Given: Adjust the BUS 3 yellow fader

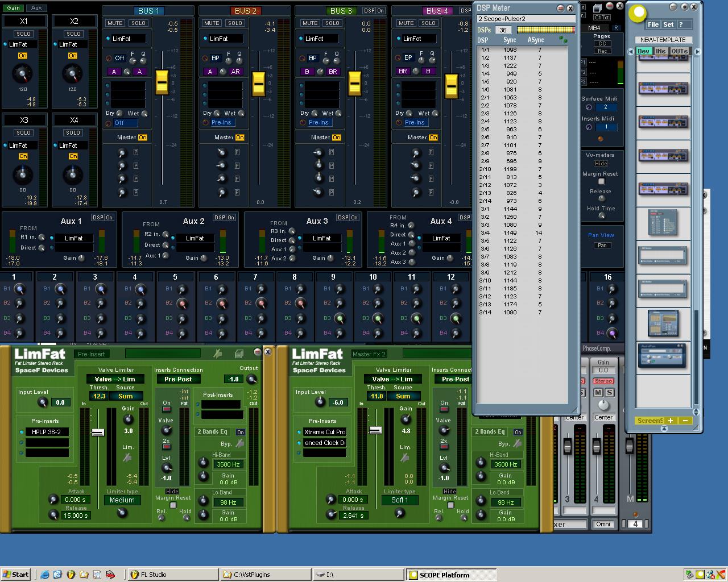Looking at the screenshot, I should 354,83.
